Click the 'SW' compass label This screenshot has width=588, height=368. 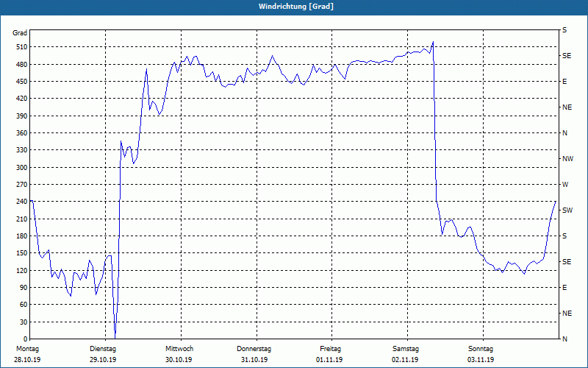point(567,210)
